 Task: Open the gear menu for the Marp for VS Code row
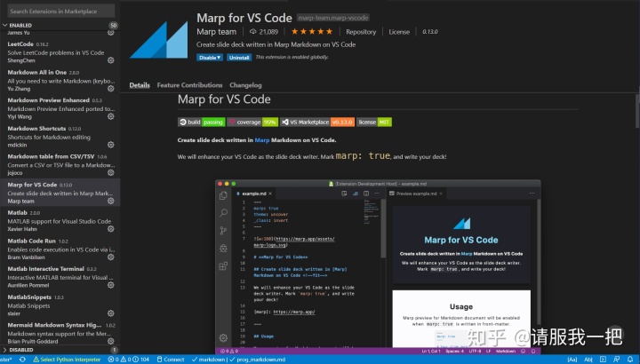(110, 201)
